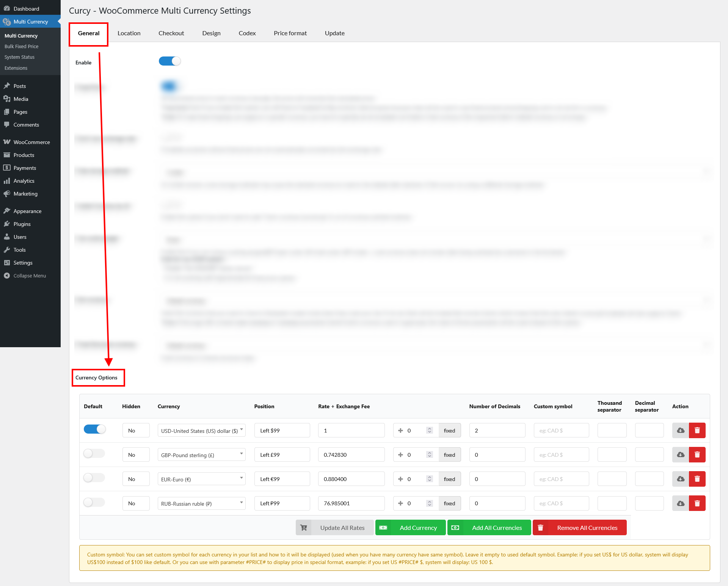The image size is (728, 586).
Task: Click the Dashboard icon in sidebar
Action: pyautogui.click(x=7, y=8)
